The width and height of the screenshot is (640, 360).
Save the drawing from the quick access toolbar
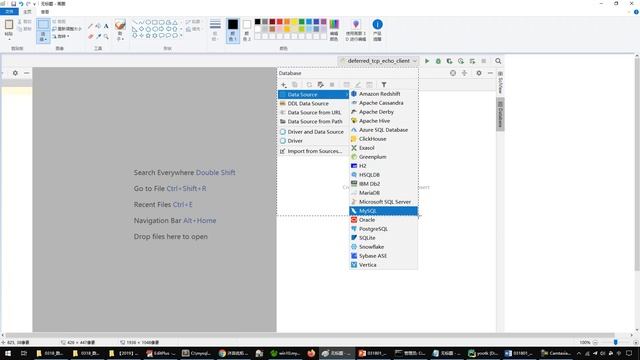tap(13, 4)
